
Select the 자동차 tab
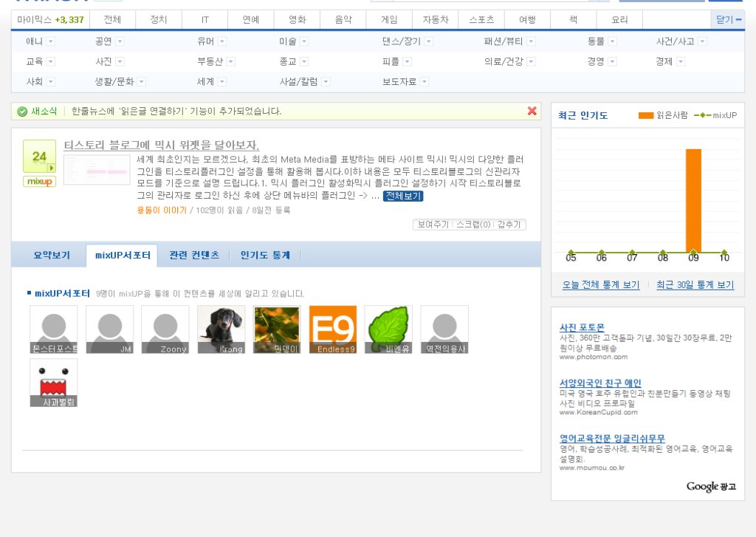(x=436, y=20)
